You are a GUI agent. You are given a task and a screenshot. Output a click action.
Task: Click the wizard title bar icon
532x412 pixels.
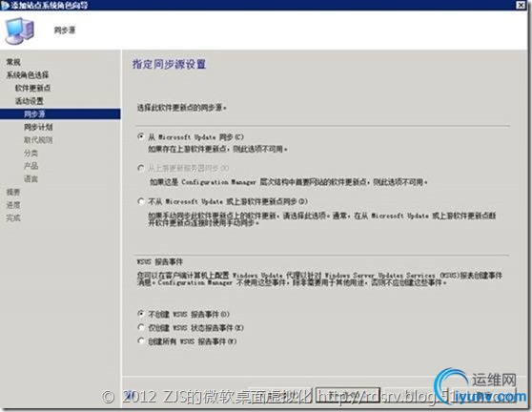(x=5, y=5)
